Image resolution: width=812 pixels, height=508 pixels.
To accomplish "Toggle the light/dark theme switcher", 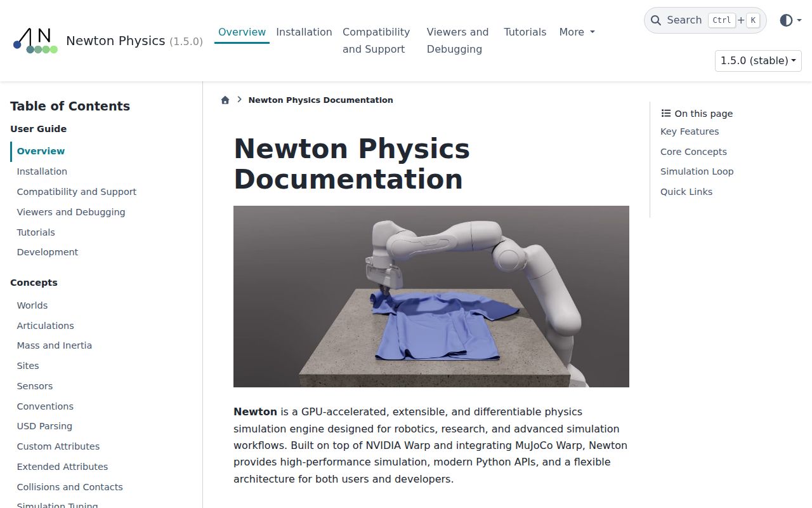I will [x=790, y=20].
